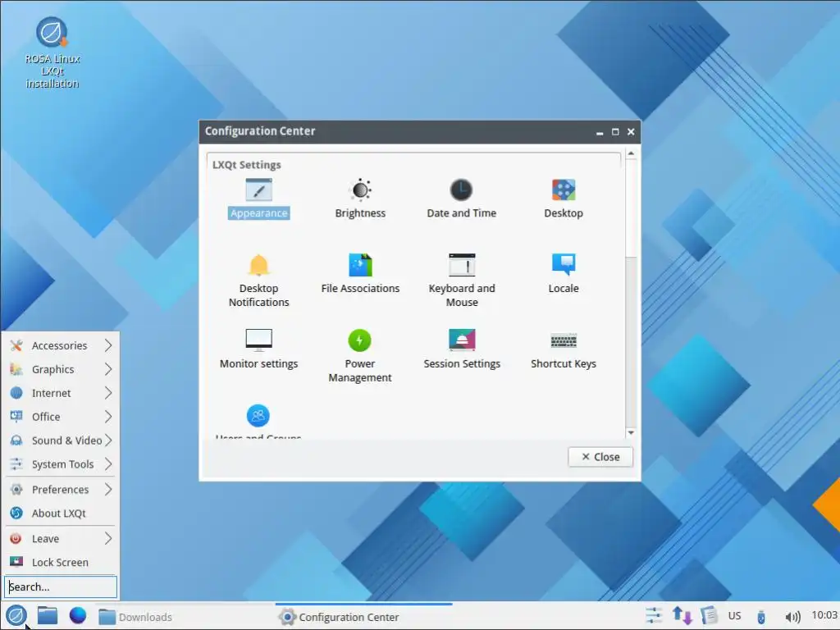840x630 pixels.
Task: Open Session Settings
Action: pos(461,349)
